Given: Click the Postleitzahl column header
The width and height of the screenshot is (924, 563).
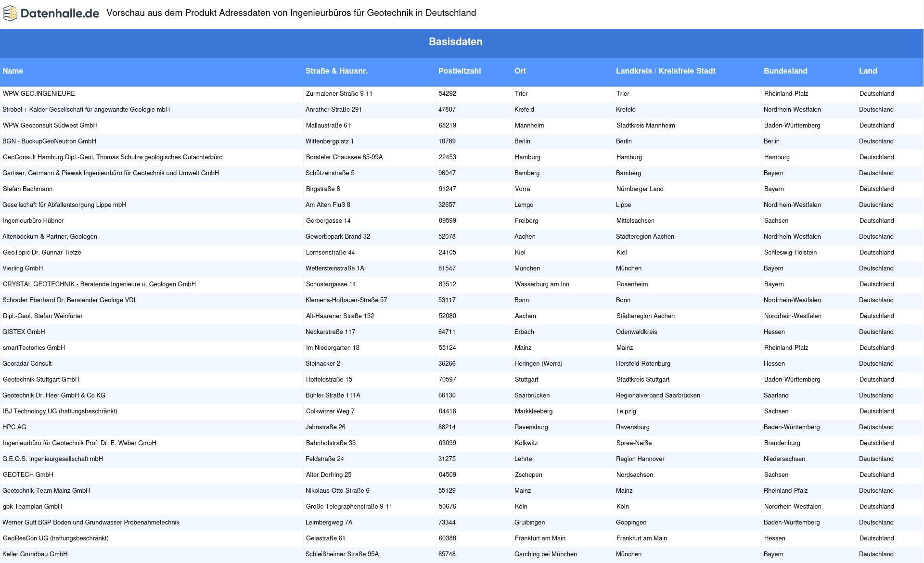Looking at the screenshot, I should (x=460, y=71).
